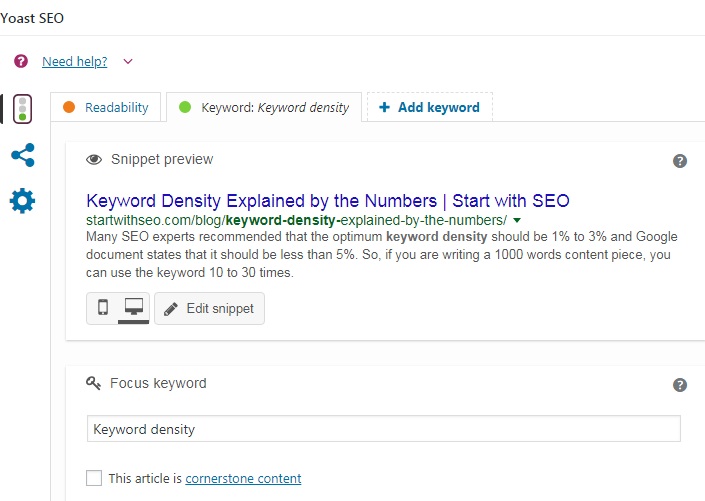Switch to the Readability tab
The width and height of the screenshot is (705, 501).
click(x=106, y=107)
